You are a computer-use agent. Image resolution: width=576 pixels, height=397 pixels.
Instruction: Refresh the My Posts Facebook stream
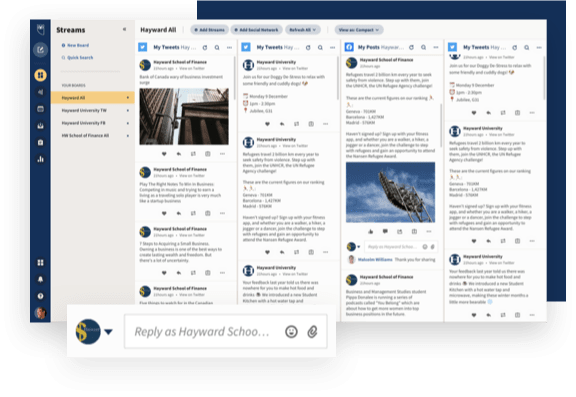click(x=411, y=47)
